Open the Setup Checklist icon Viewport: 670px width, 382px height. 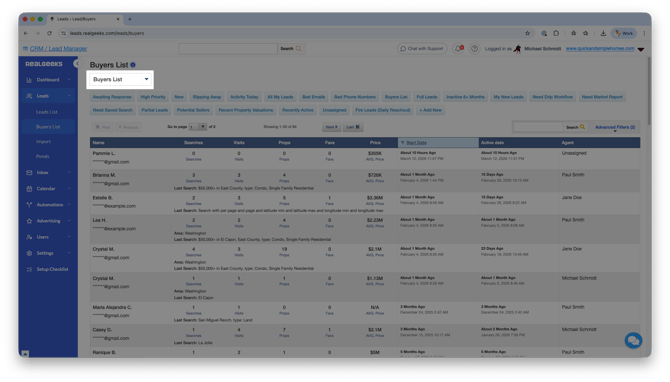coord(29,270)
